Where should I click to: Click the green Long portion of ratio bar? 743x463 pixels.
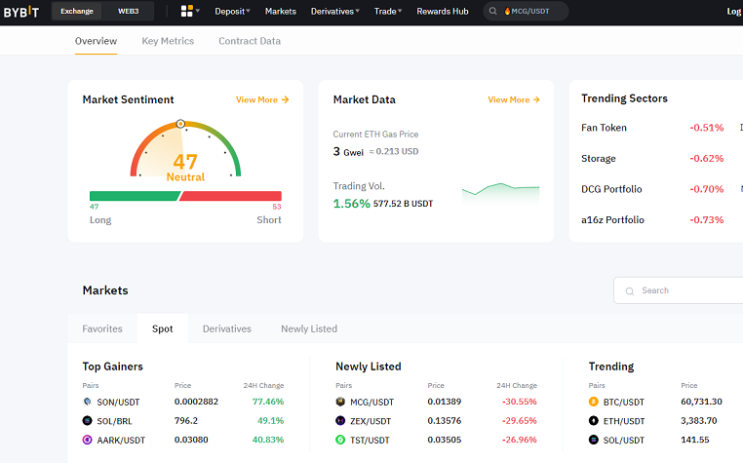tap(135, 196)
